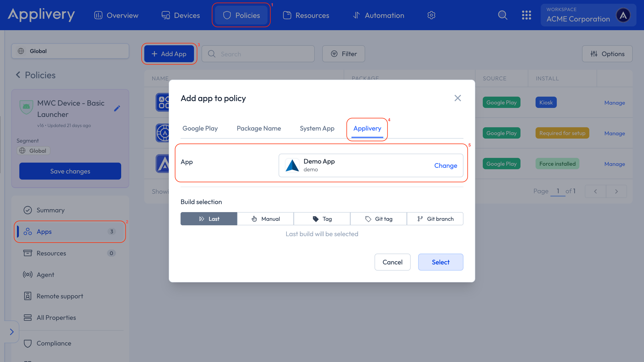This screenshot has width=644, height=362.
Task: Open the Filter dropdown
Action: pos(343,53)
